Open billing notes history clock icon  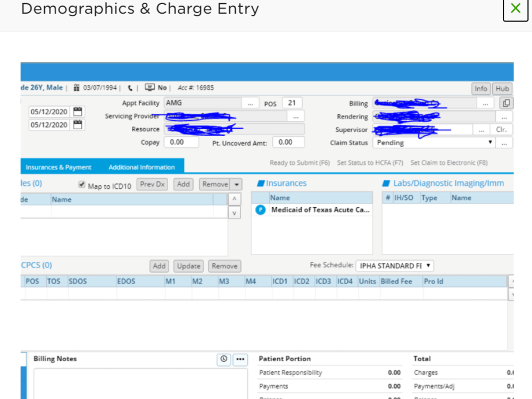(x=223, y=359)
